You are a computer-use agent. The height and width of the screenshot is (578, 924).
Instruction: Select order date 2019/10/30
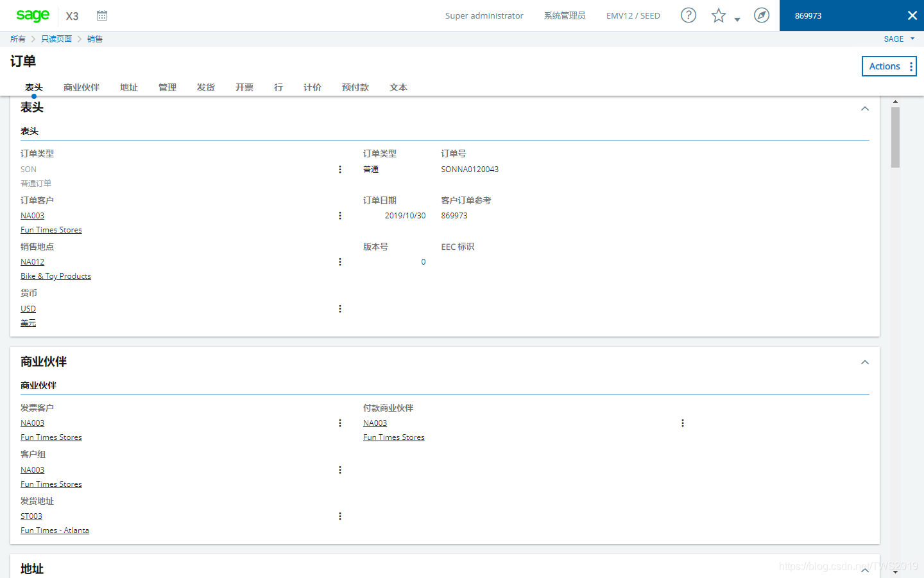tap(405, 216)
